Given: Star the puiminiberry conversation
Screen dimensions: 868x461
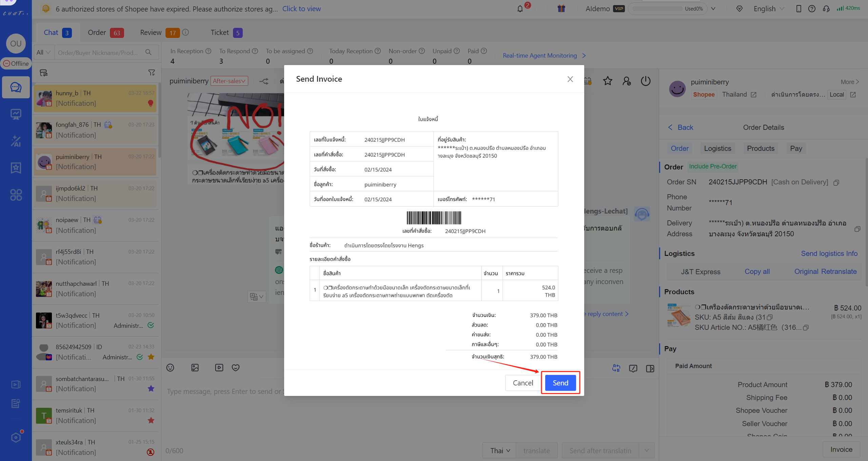Looking at the screenshot, I should [608, 81].
